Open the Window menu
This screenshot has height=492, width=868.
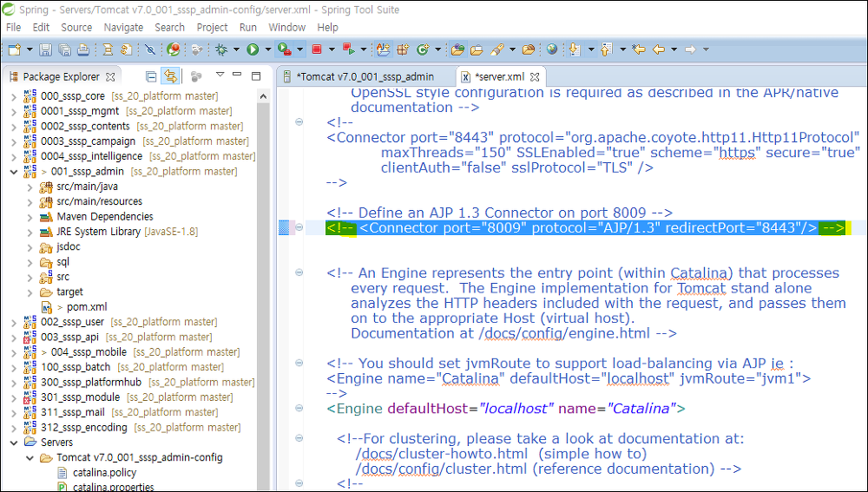pos(286,27)
